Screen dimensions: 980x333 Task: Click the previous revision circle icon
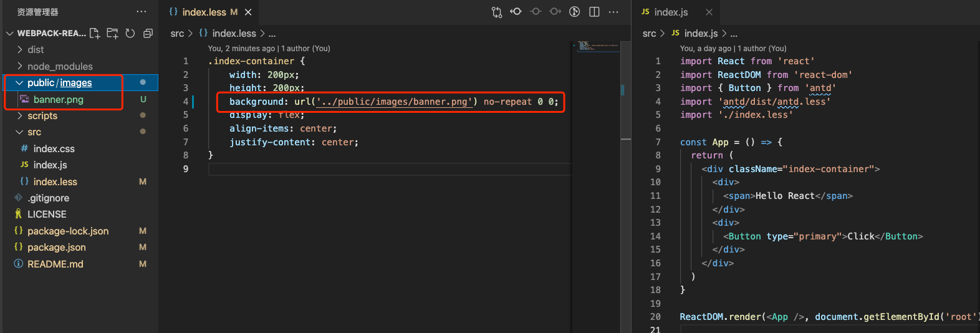536,12
